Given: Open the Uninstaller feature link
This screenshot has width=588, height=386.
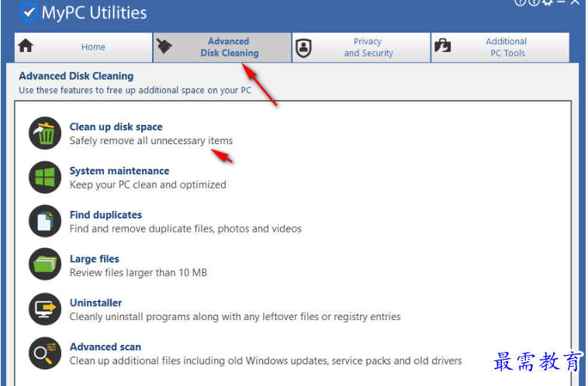Looking at the screenshot, I should (x=95, y=303).
